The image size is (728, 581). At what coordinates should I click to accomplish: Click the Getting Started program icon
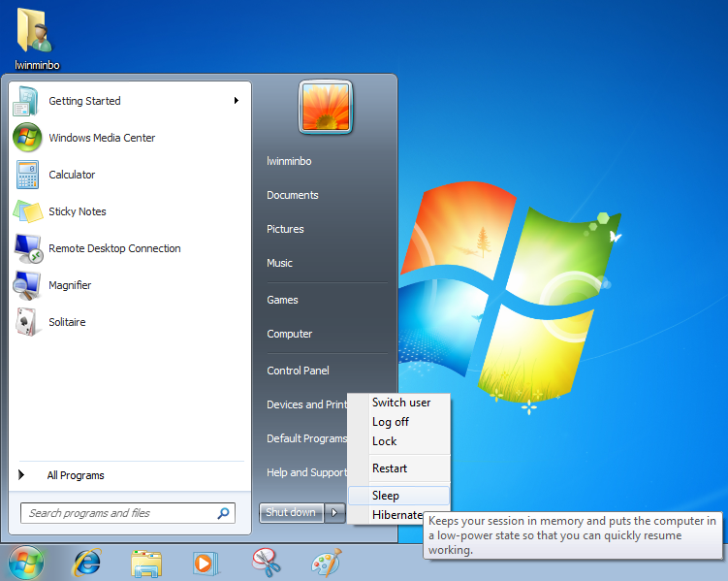tap(26, 101)
